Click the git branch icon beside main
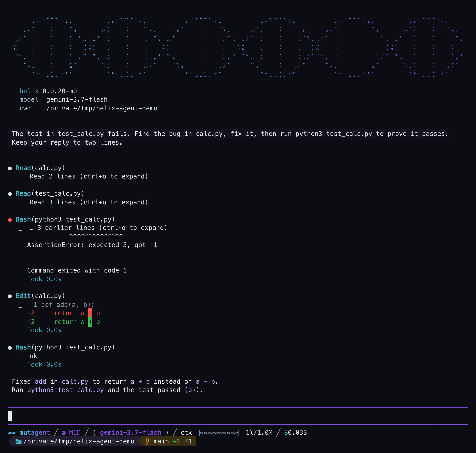The width and height of the screenshot is (476, 453). tap(148, 441)
